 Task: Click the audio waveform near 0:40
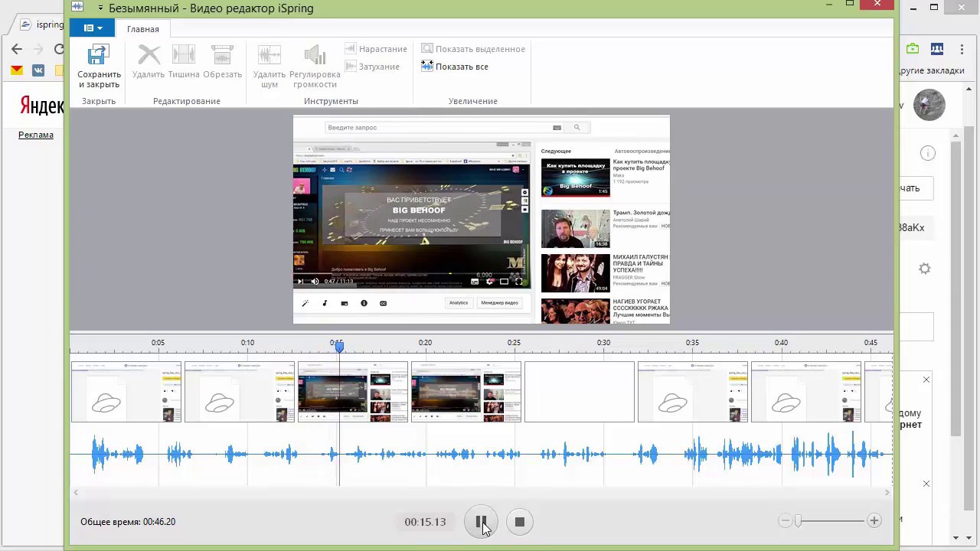(x=782, y=455)
